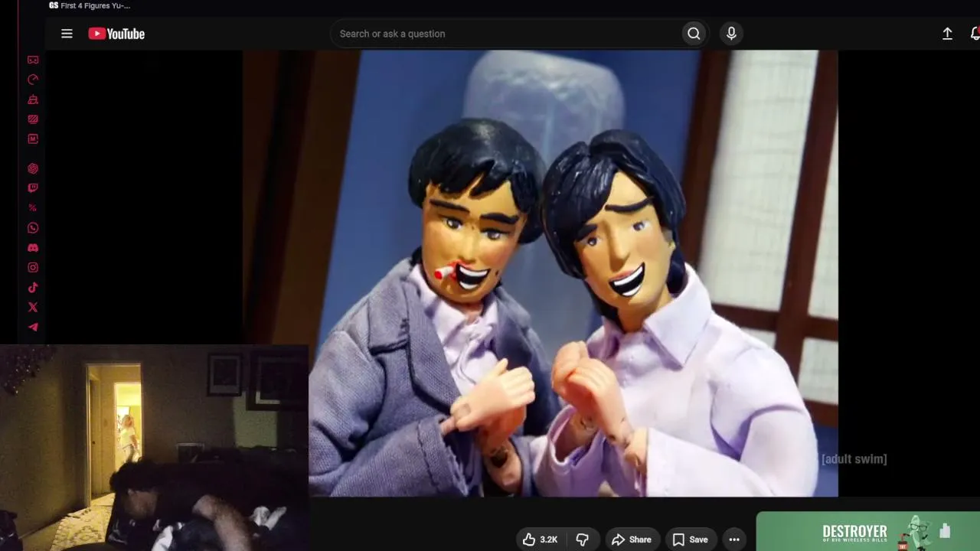Select the 'First 4 Figures Yu-...' browser tab
The height and width of the screenshot is (551, 980).
tap(90, 5)
